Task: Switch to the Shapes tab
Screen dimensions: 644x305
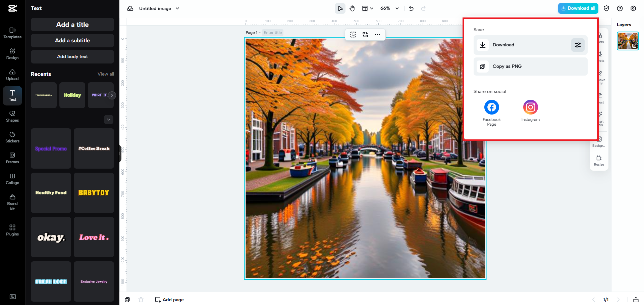Action: pos(12,116)
